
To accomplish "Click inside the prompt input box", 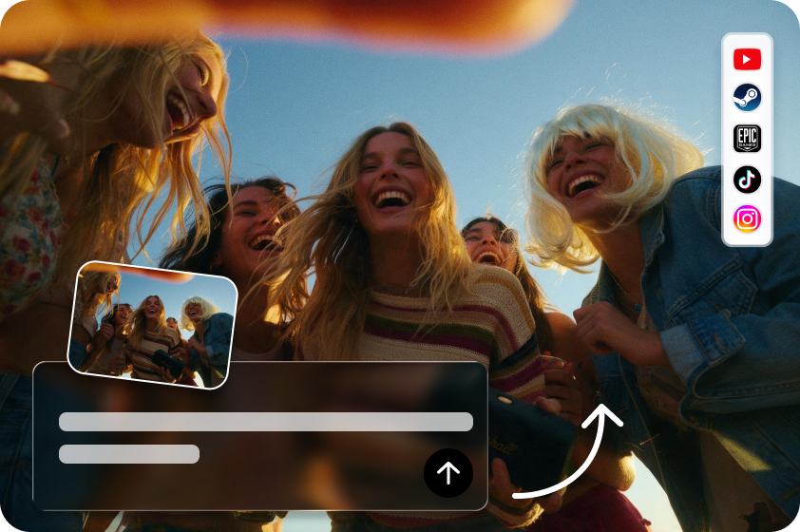I will tap(260, 436).
